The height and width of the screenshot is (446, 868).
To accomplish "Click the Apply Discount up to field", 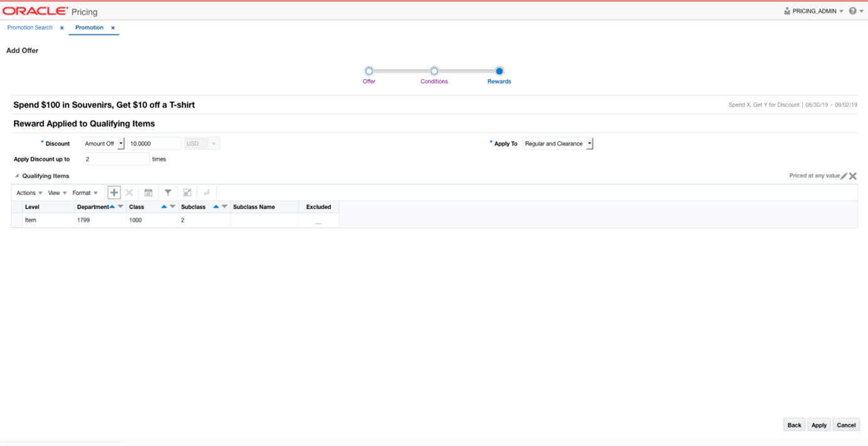I will [116, 159].
